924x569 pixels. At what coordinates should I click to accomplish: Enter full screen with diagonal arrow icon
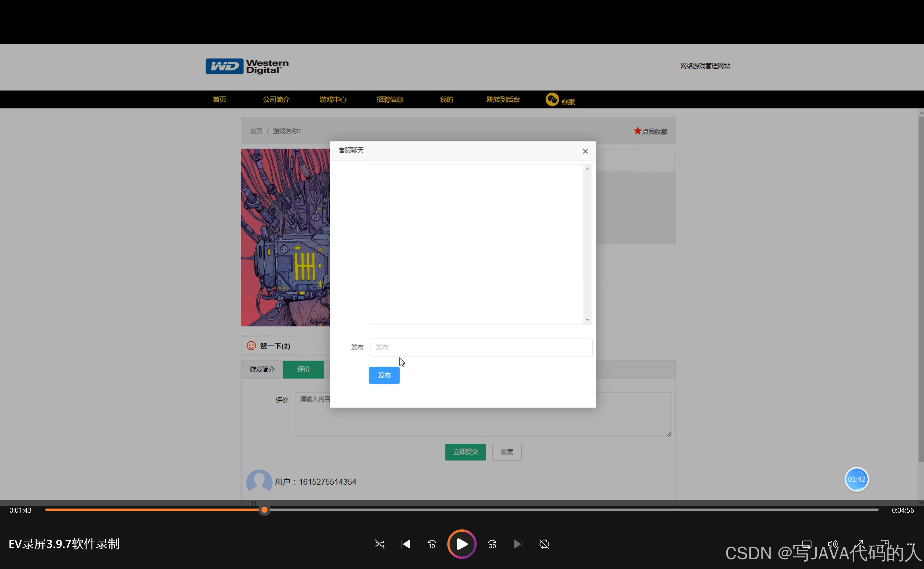coord(859,544)
